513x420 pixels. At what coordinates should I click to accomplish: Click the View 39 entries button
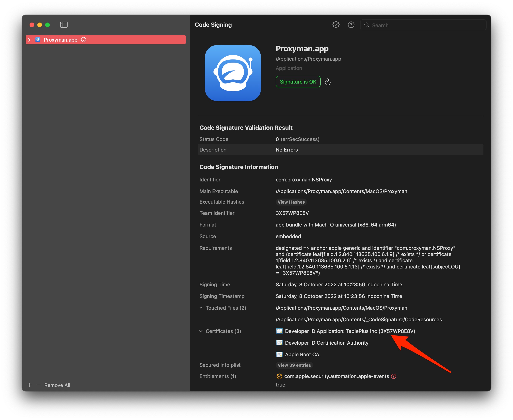(x=294, y=365)
